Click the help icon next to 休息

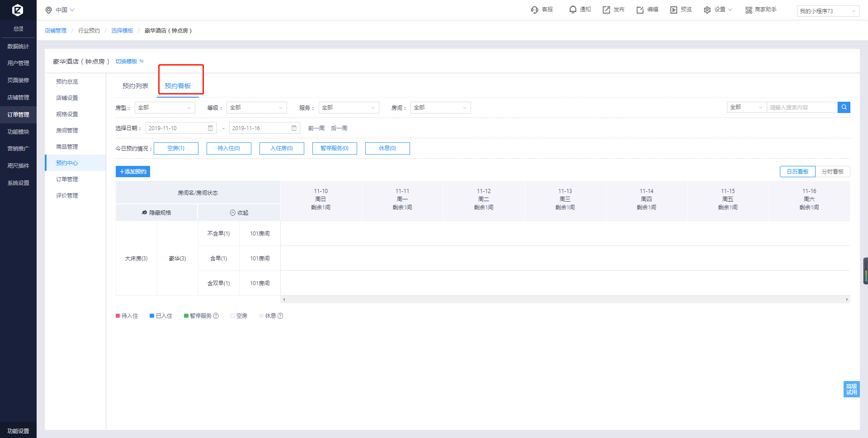(280, 316)
